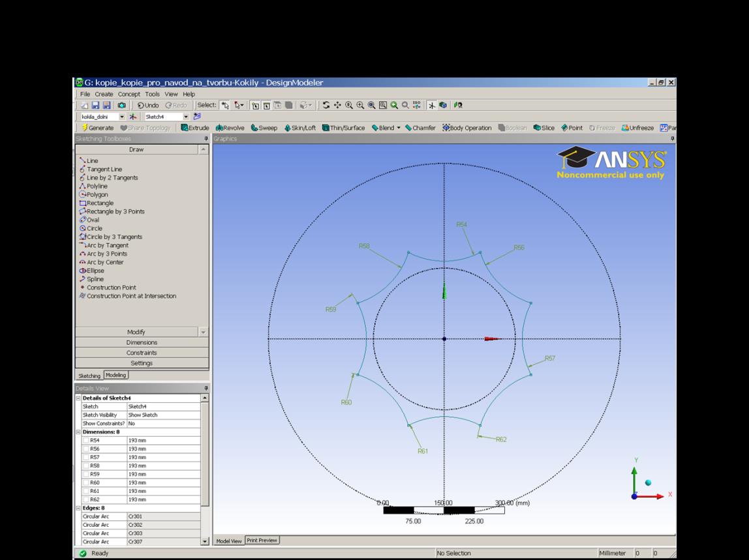Click the Chamfer button

[420, 128]
